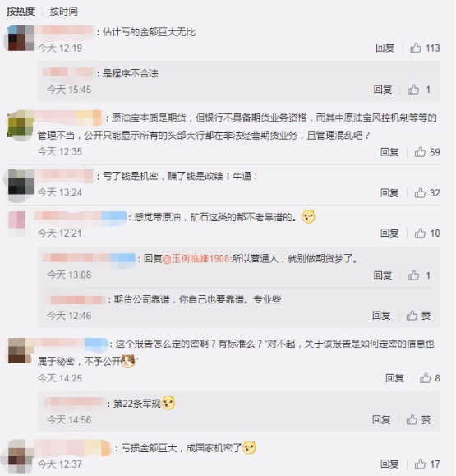
Task: Reply to the 12:37 comment at bottom
Action: coord(389,464)
